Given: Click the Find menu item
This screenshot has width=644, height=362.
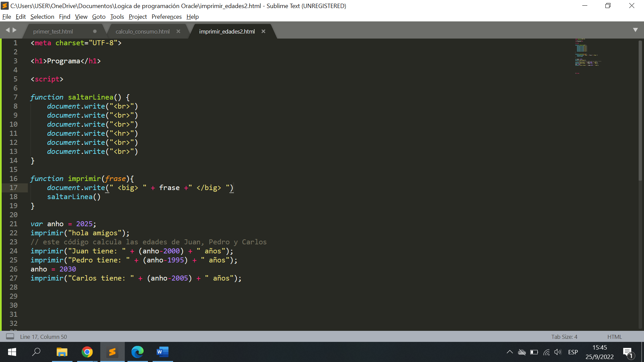Looking at the screenshot, I should click(64, 16).
